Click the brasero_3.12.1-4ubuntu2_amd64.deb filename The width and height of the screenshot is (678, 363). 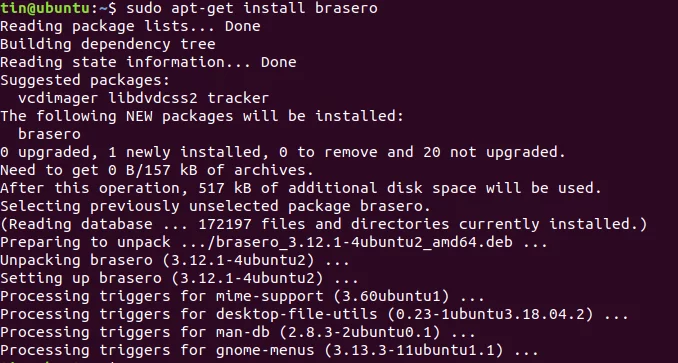pyautogui.click(x=364, y=242)
